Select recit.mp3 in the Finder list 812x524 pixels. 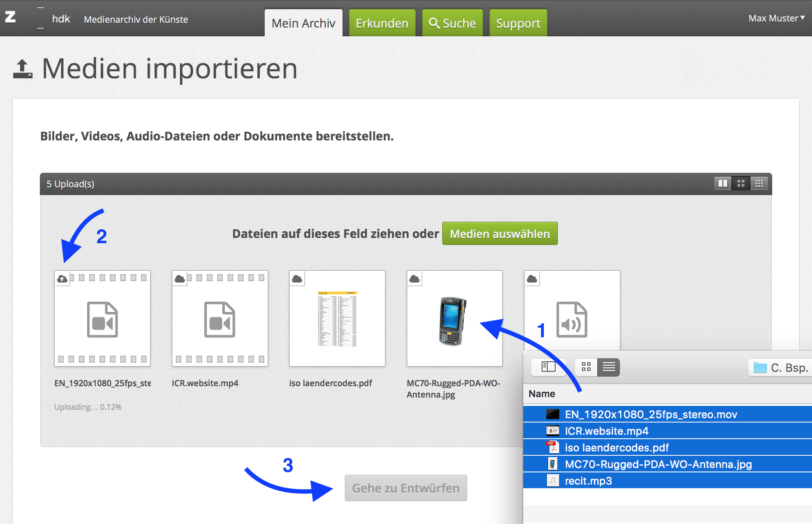(588, 481)
